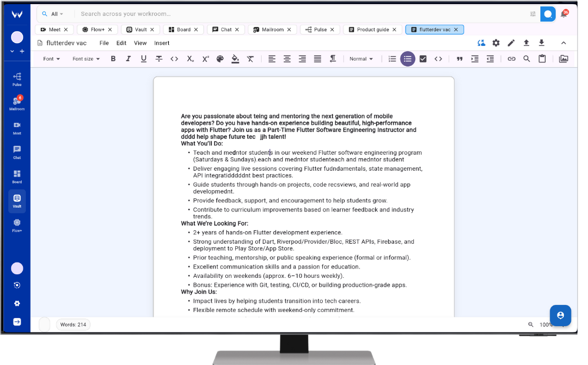Switch to the Product guide tab
The height and width of the screenshot is (365, 588).
coord(373,29)
